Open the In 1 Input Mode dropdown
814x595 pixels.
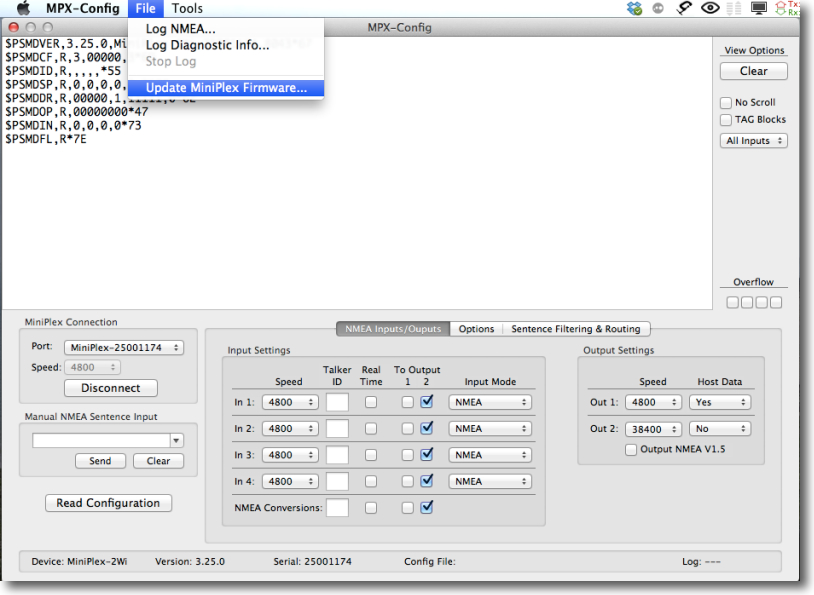tap(490, 402)
